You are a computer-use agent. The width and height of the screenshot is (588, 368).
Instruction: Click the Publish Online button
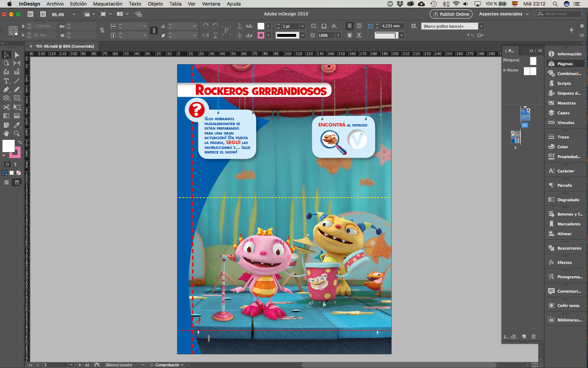pyautogui.click(x=451, y=14)
